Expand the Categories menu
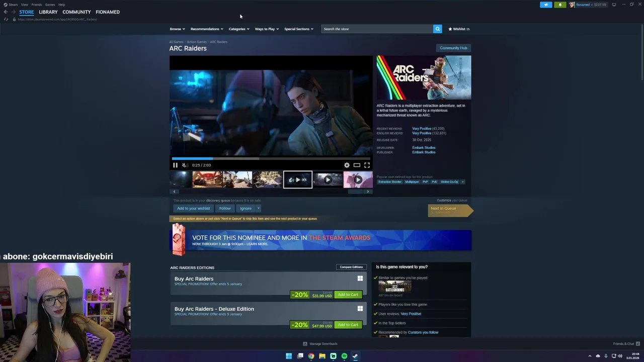 [x=239, y=29]
